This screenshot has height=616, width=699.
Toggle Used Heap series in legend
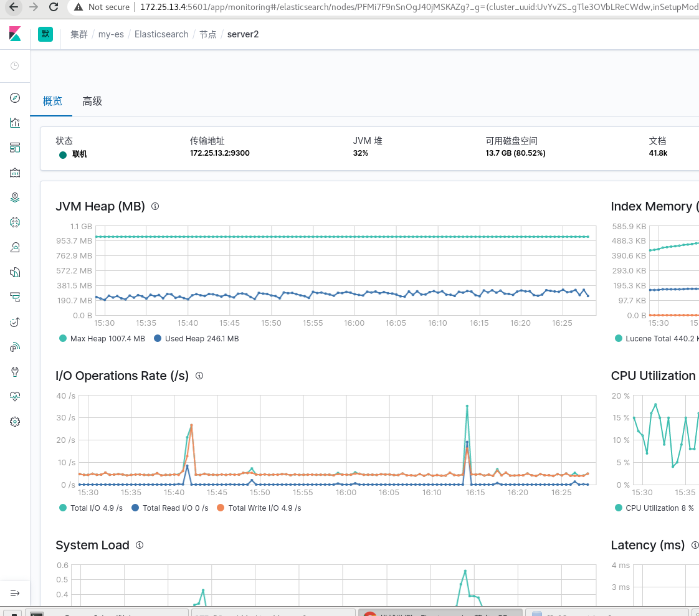tap(196, 339)
